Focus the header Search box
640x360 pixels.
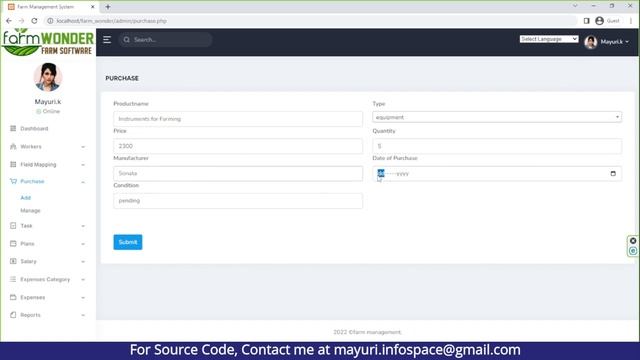coord(165,40)
